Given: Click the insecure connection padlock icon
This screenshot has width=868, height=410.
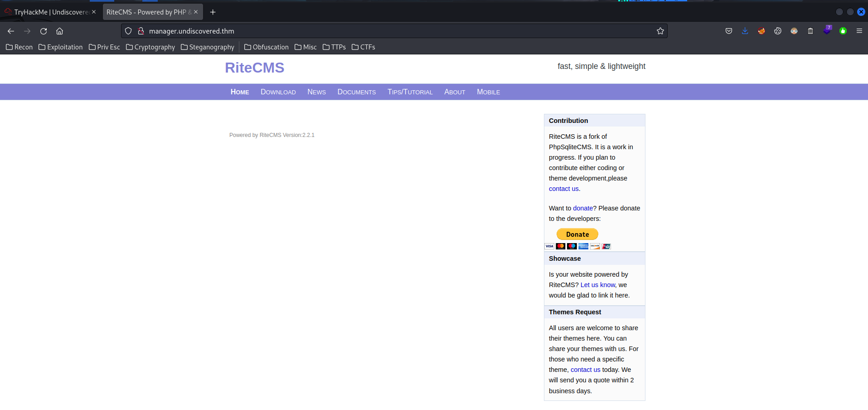Looking at the screenshot, I should pyautogui.click(x=141, y=31).
